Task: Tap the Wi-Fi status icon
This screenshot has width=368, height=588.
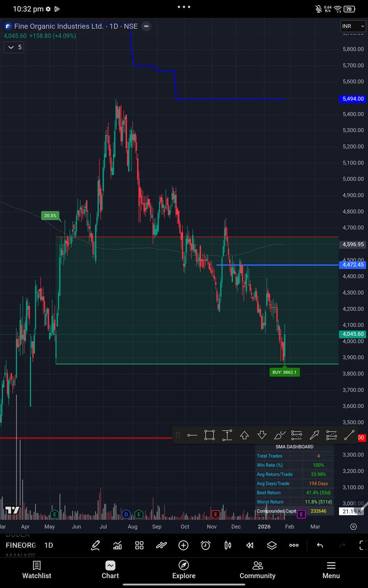Action: 338,9
